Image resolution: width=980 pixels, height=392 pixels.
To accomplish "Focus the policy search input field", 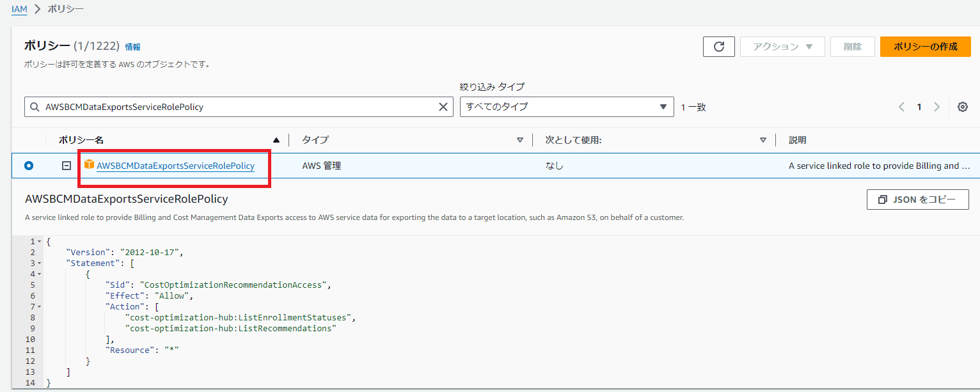I will [239, 107].
